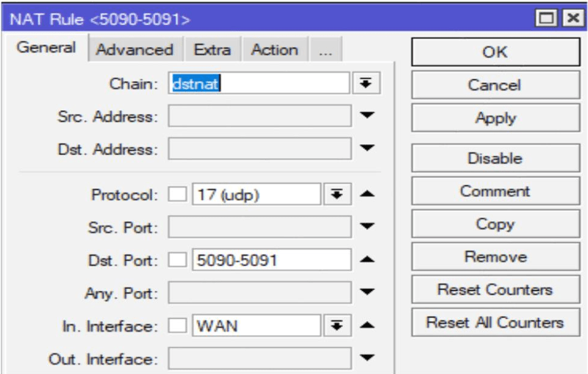
Task: Toggle the In. Interface invert checkbox
Action: [x=177, y=326]
